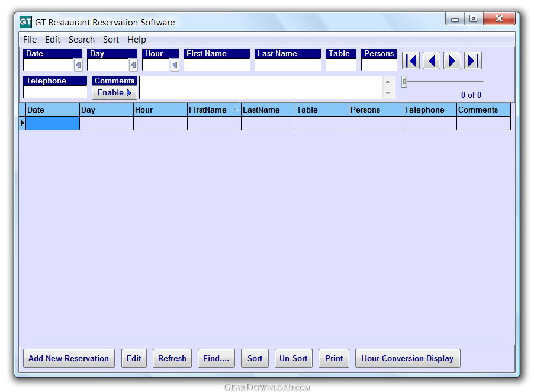Click the comments scrollbar up arrow
Image resolution: width=534 pixels, height=392 pixels.
click(x=388, y=82)
